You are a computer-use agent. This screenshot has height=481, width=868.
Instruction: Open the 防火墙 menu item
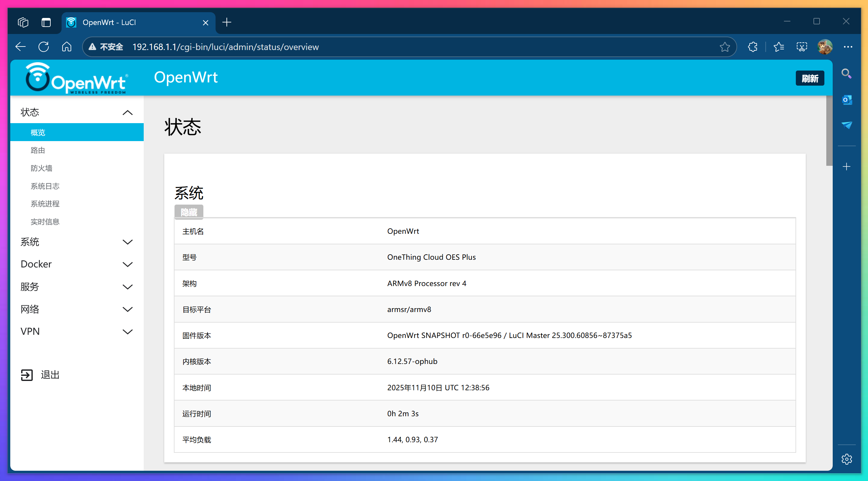point(41,168)
